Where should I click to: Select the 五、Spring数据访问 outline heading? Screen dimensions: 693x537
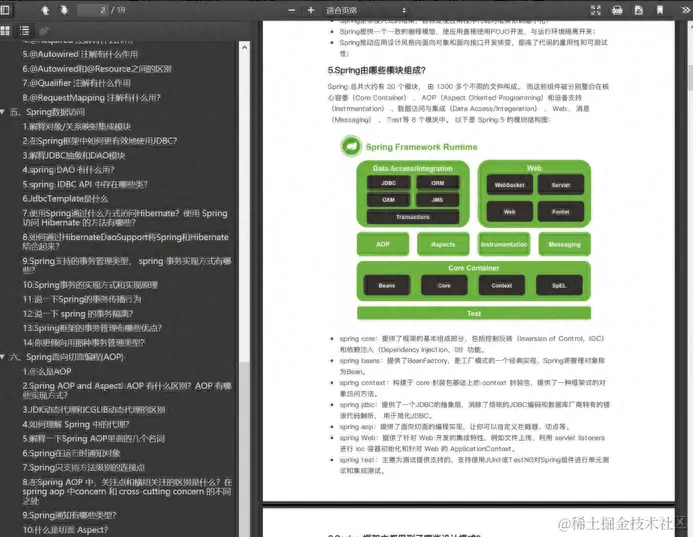[x=47, y=112]
